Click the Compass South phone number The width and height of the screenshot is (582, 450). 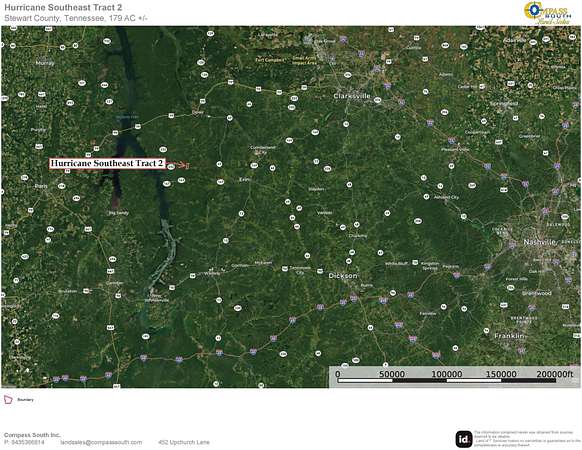point(24,442)
